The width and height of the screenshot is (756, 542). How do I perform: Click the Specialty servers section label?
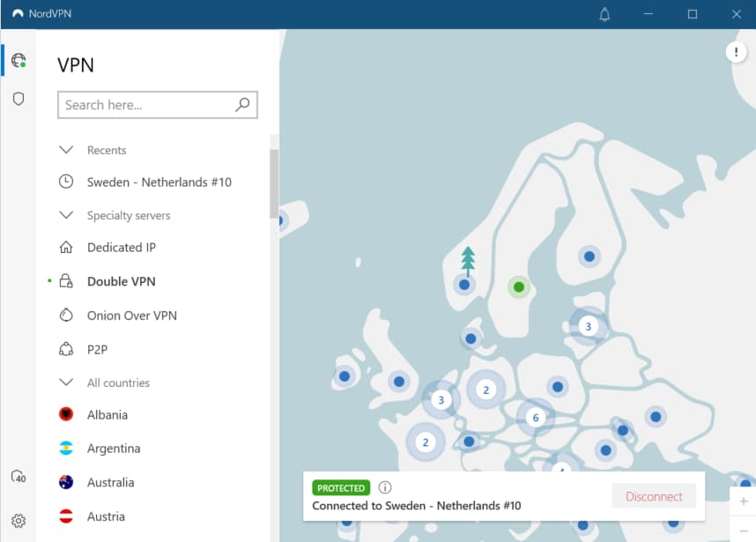coord(129,215)
